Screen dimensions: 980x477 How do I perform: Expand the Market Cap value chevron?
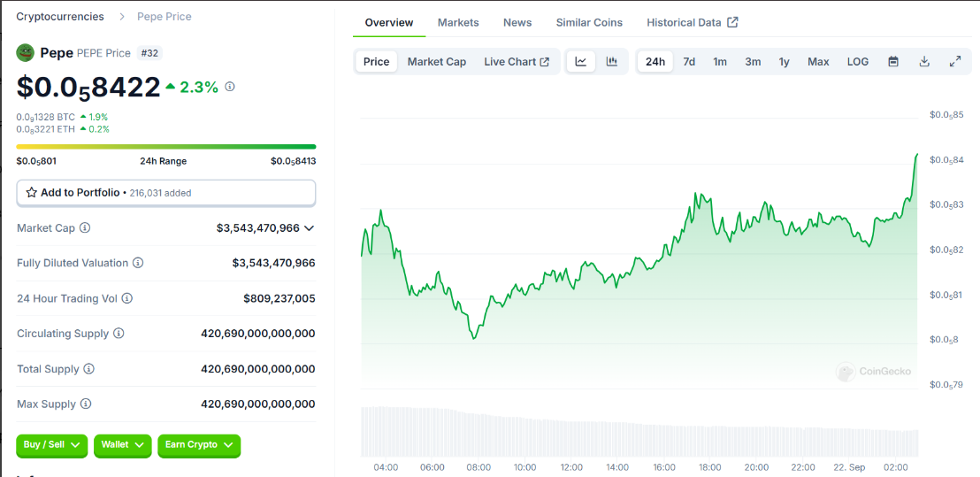tap(309, 228)
